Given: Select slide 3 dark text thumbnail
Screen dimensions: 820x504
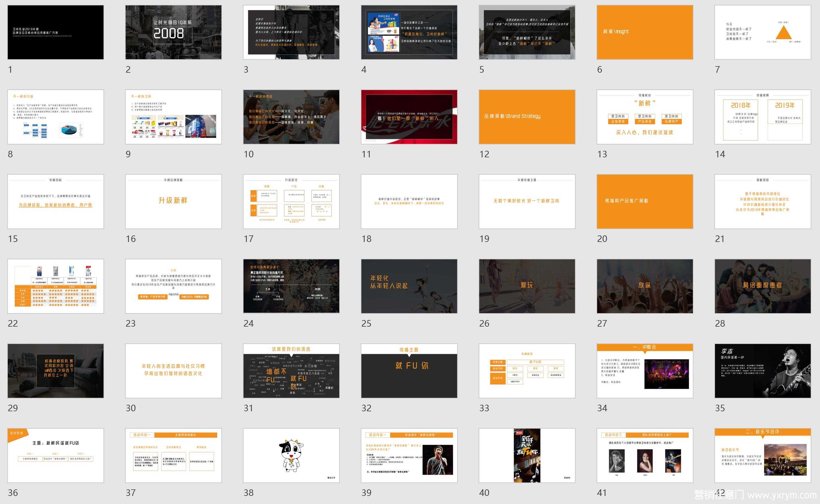Looking at the screenshot, I should click(291, 32).
